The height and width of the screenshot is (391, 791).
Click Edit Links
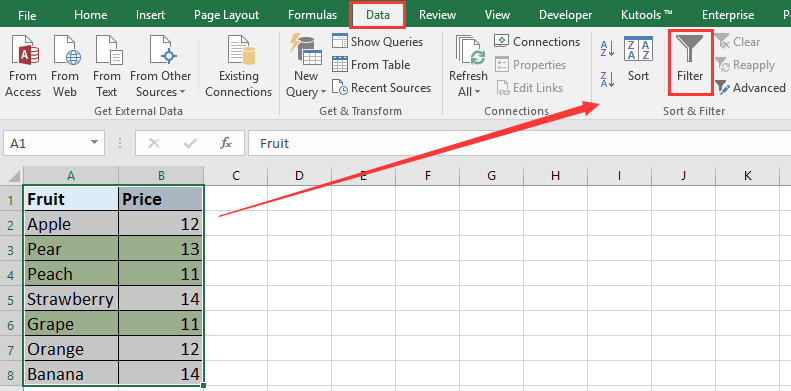(529, 88)
